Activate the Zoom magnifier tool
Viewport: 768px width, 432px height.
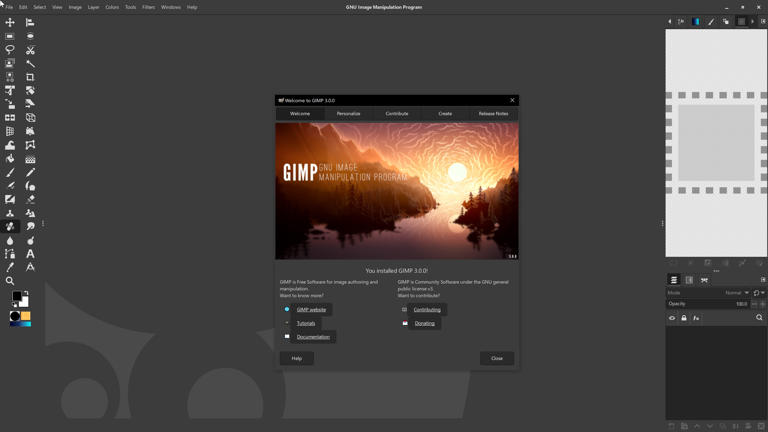(x=10, y=281)
